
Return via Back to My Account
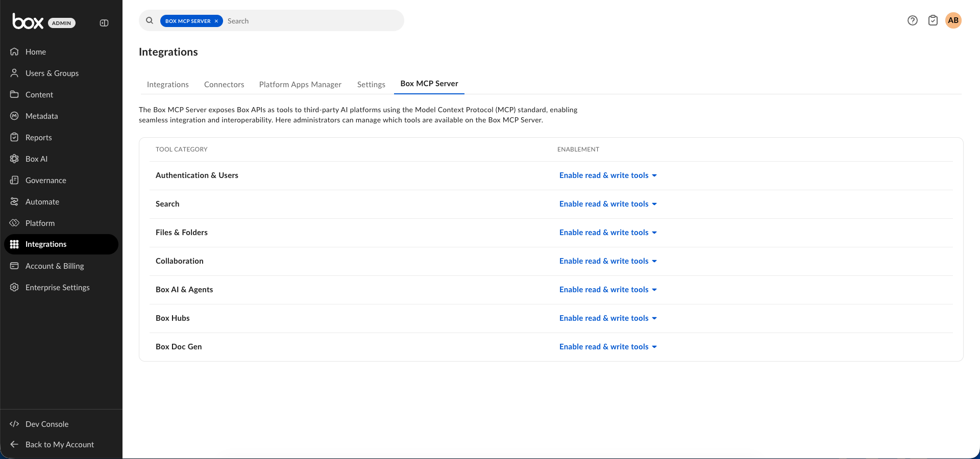click(x=61, y=444)
